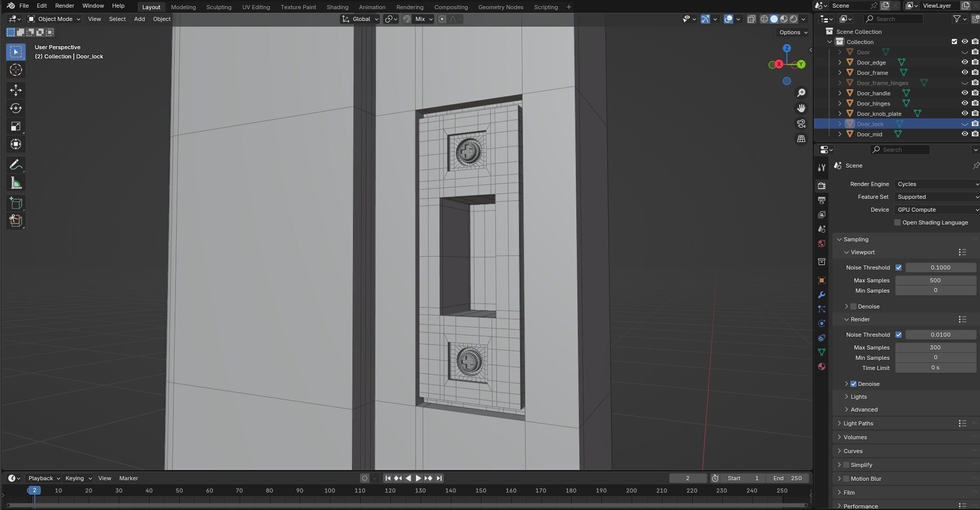The image size is (980, 510).
Task: Open the Modifiers wrench tab
Action: click(822, 295)
